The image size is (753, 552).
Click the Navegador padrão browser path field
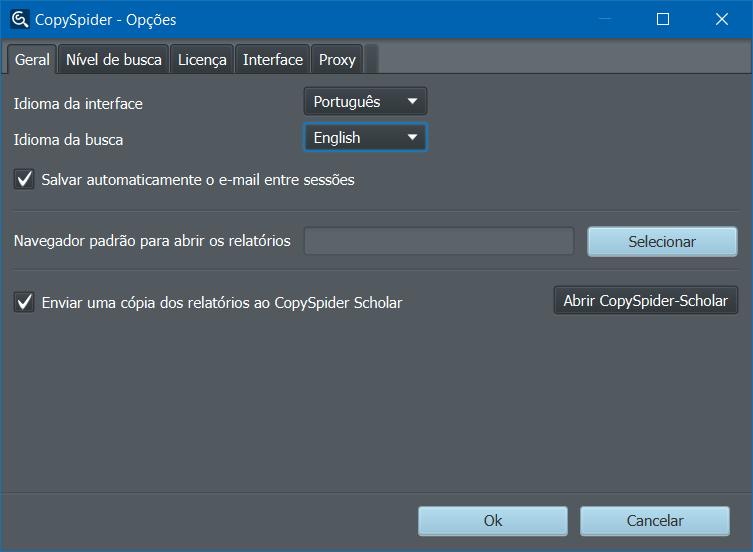pyautogui.click(x=439, y=241)
